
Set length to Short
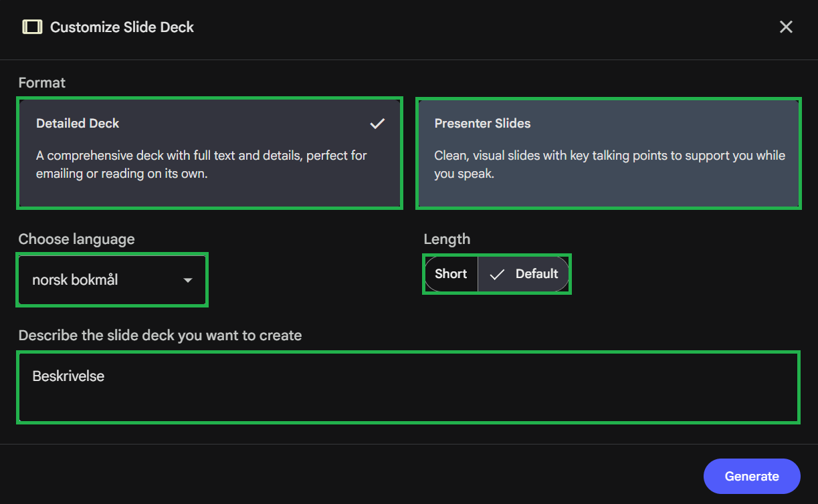tap(451, 274)
